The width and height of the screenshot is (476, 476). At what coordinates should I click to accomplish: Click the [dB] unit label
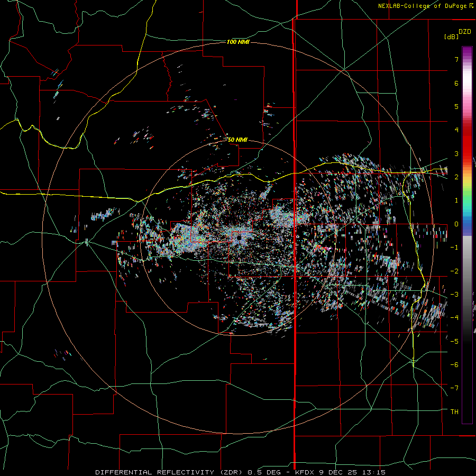(x=451, y=37)
